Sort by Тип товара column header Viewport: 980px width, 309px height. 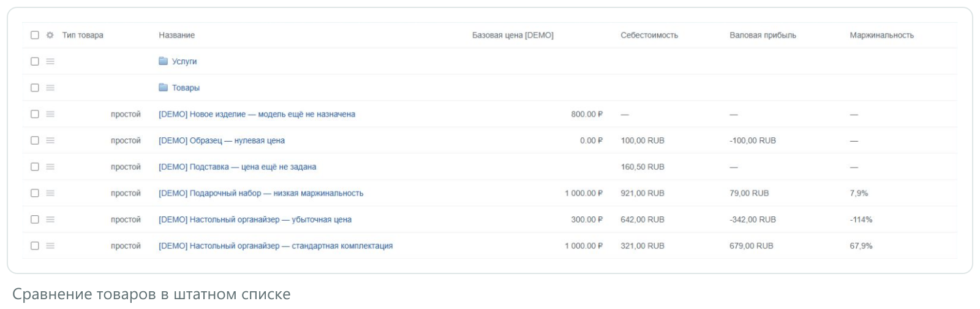coord(83,35)
